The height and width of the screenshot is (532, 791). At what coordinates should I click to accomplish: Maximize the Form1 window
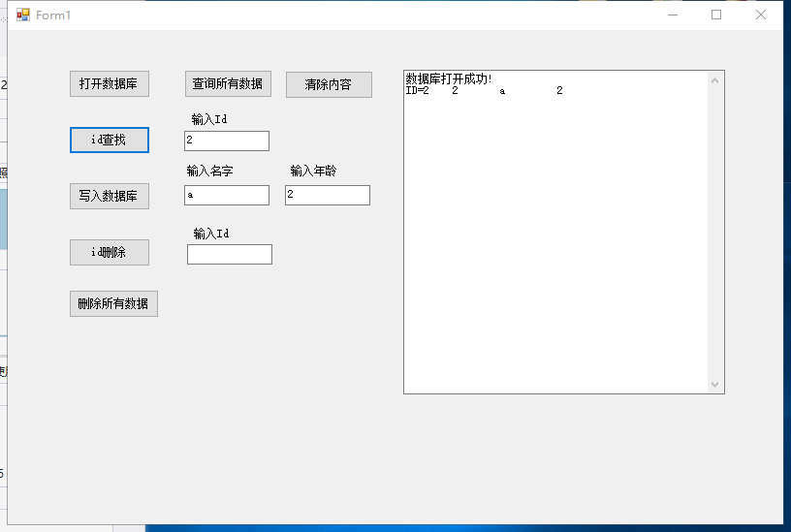[716, 15]
